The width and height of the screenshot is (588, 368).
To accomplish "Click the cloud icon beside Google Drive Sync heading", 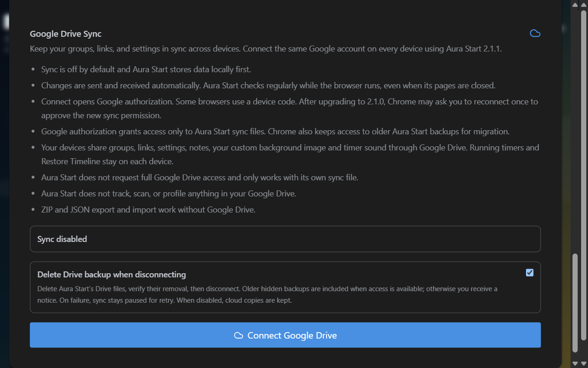I will 535,34.
